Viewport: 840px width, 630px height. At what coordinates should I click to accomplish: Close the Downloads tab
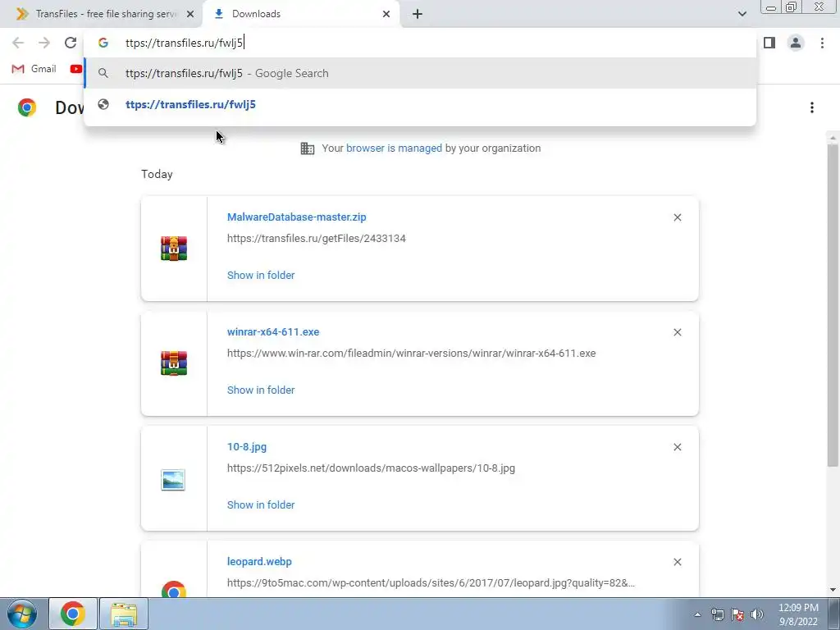coord(386,14)
